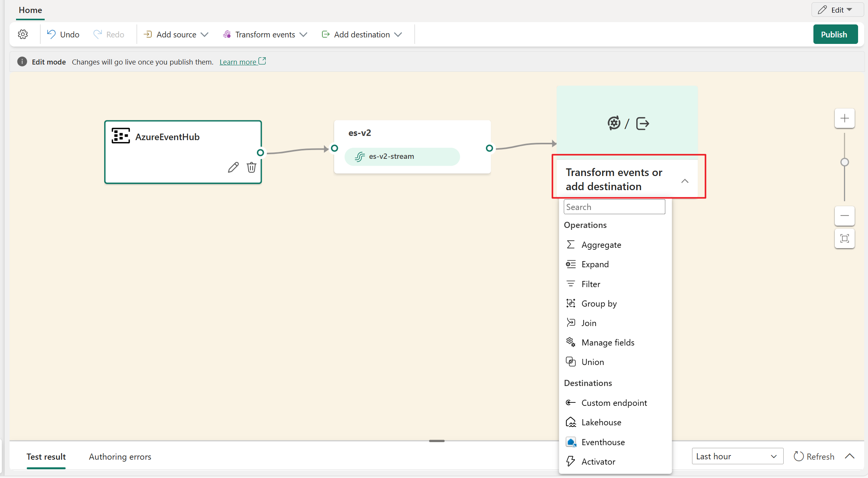Select Last hour time range dropdown
The width and height of the screenshot is (868, 478).
pyautogui.click(x=737, y=456)
